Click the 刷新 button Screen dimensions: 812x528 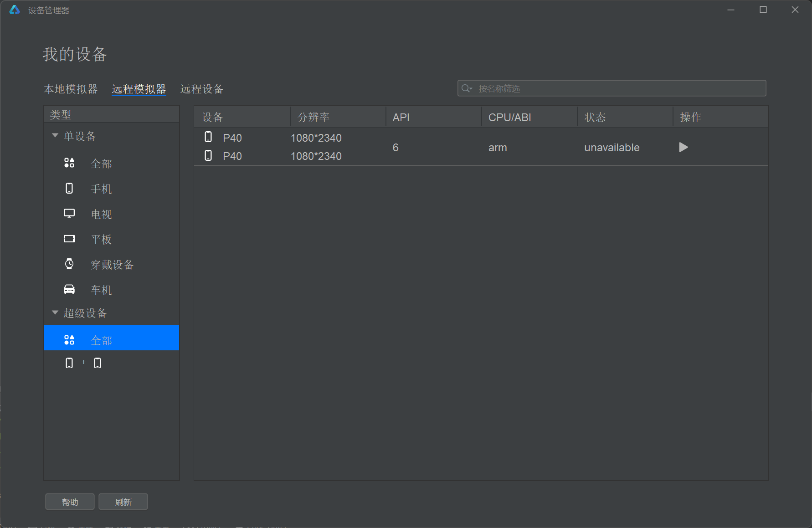(x=123, y=502)
